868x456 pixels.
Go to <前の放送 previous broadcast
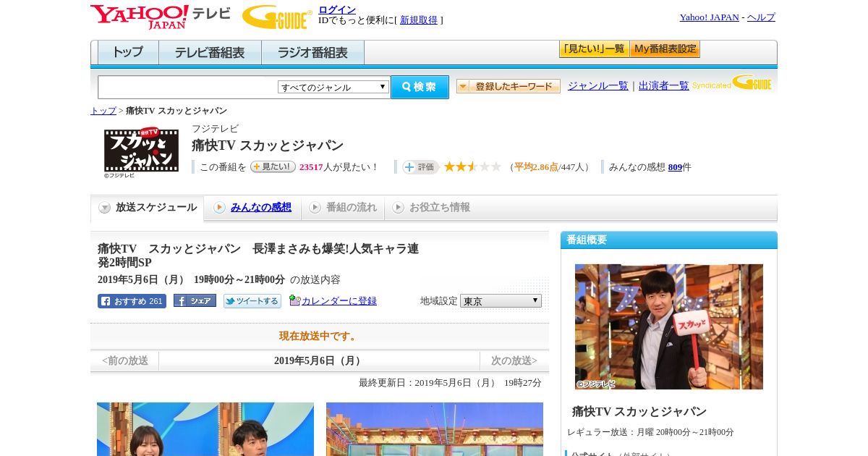(125, 361)
